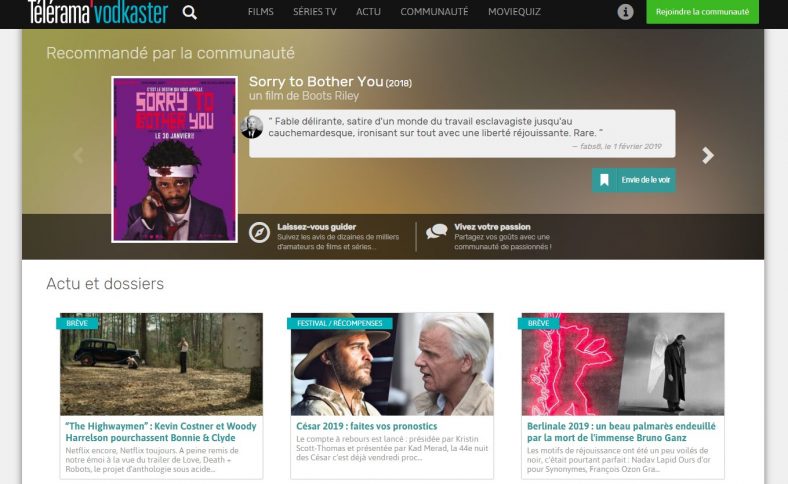Image resolution: width=788 pixels, height=484 pixels.
Task: Click the Berlinale 2019 article summary text
Action: 618,460
